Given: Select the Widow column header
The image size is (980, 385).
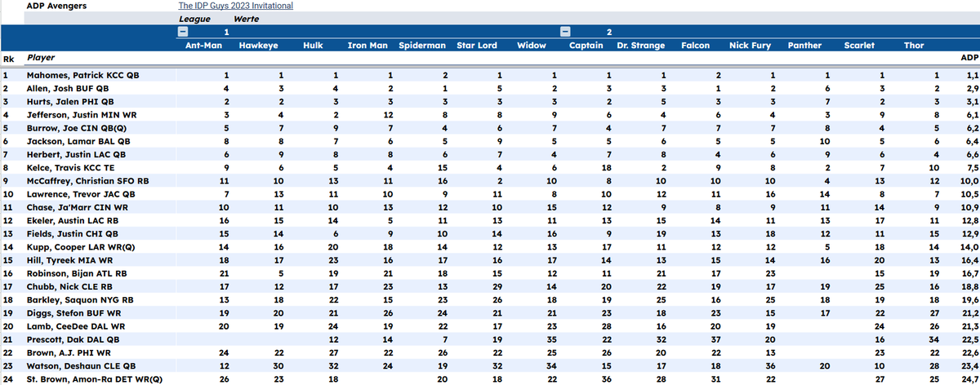Looking at the screenshot, I should point(532,46).
